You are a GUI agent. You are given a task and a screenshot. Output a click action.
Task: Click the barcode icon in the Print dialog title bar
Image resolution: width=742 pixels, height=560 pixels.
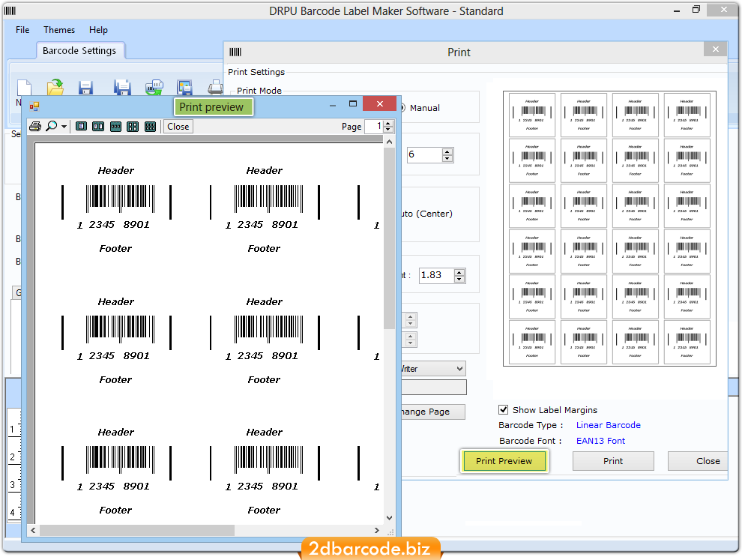pos(235,52)
